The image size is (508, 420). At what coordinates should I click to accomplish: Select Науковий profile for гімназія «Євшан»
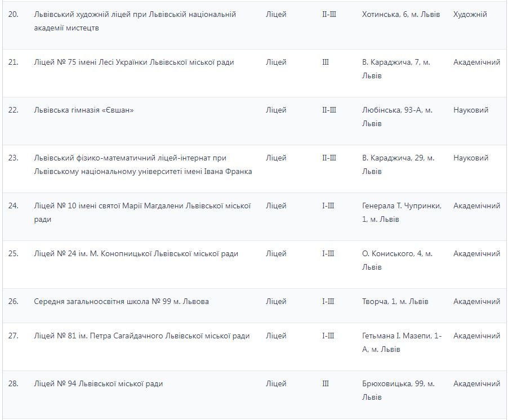click(x=471, y=110)
